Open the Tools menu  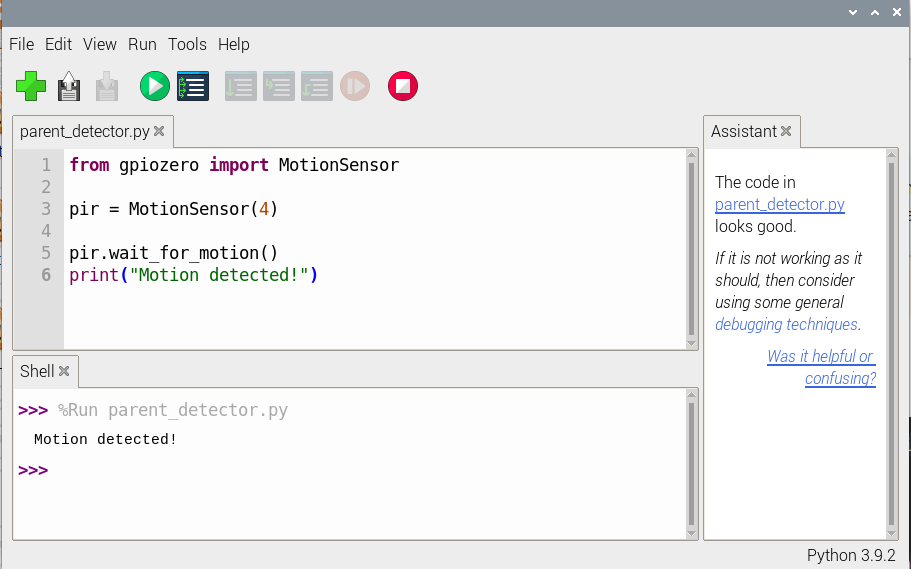(187, 44)
